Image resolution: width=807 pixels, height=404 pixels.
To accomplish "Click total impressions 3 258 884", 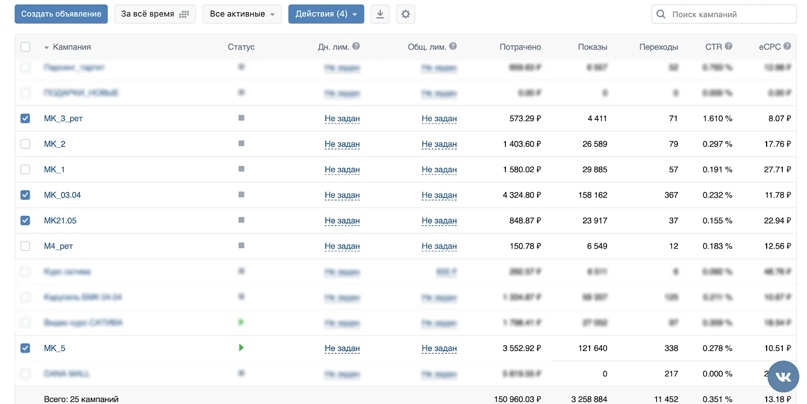I will (589, 399).
